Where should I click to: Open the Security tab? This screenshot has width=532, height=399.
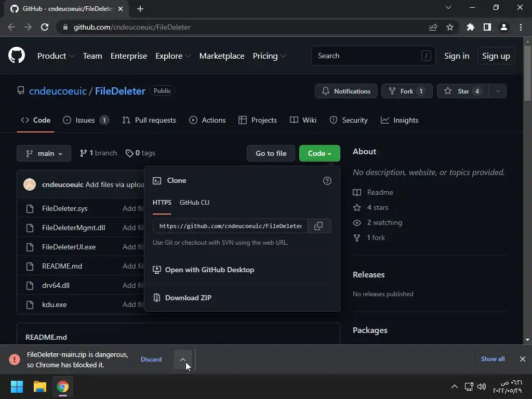click(349, 120)
